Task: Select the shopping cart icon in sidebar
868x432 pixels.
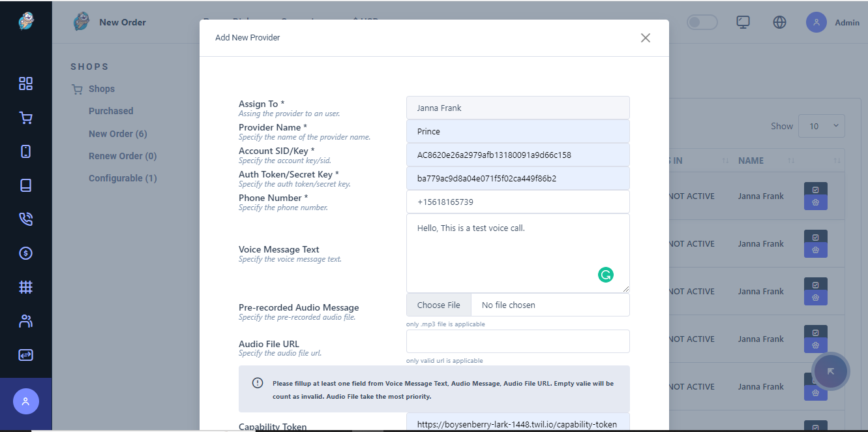Action: pos(25,117)
